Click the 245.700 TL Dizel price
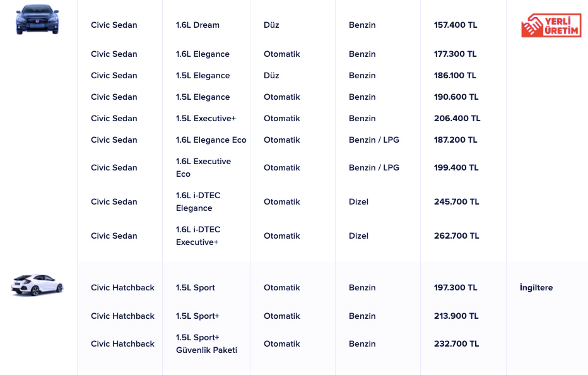 point(456,202)
